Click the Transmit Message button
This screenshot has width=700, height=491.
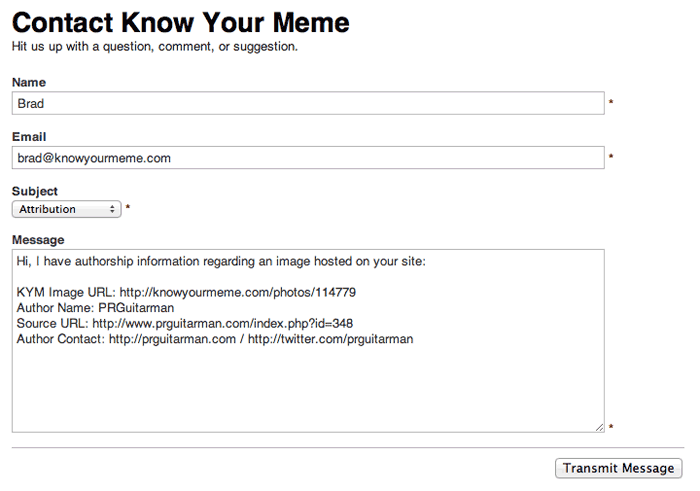click(x=618, y=468)
